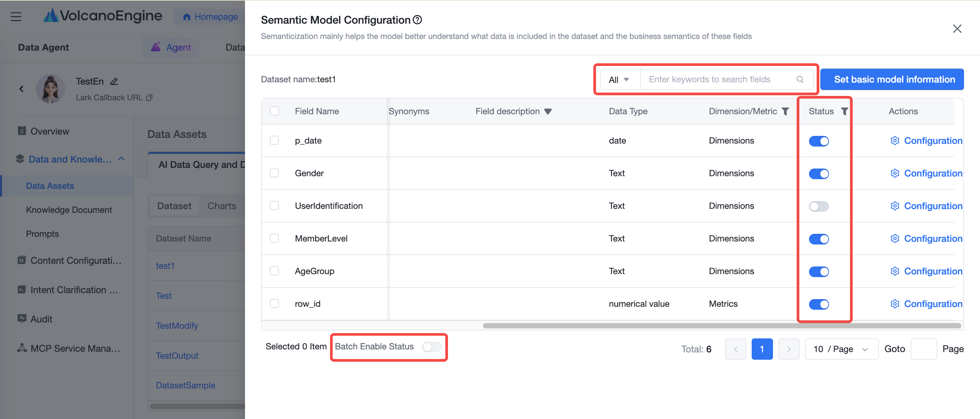Click the edit pencil next to TestEn

tap(114, 81)
